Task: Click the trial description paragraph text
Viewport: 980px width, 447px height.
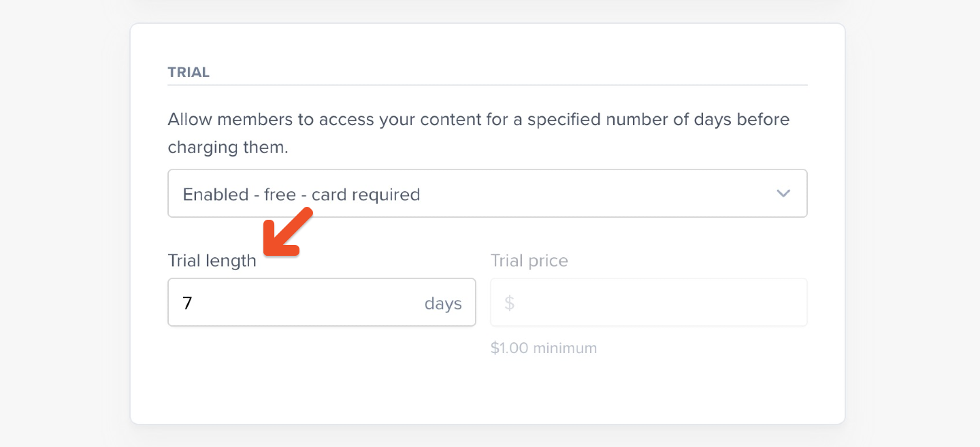Action: click(x=478, y=133)
